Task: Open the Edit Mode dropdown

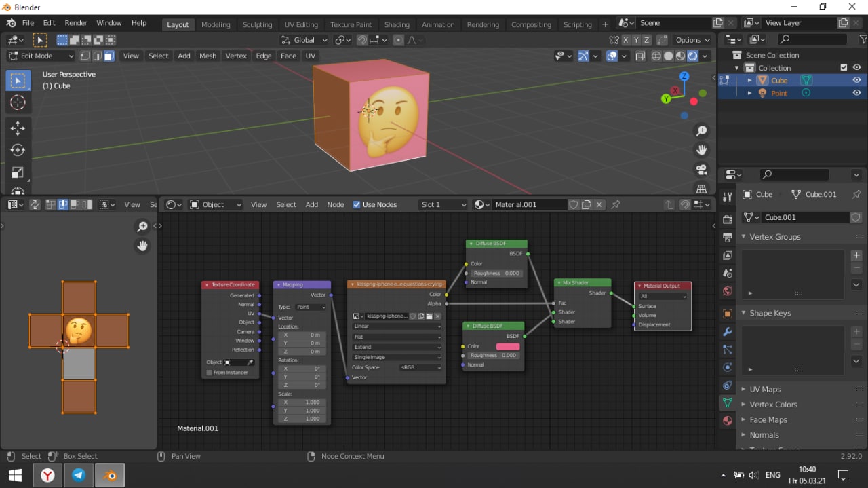Action: click(x=41, y=56)
